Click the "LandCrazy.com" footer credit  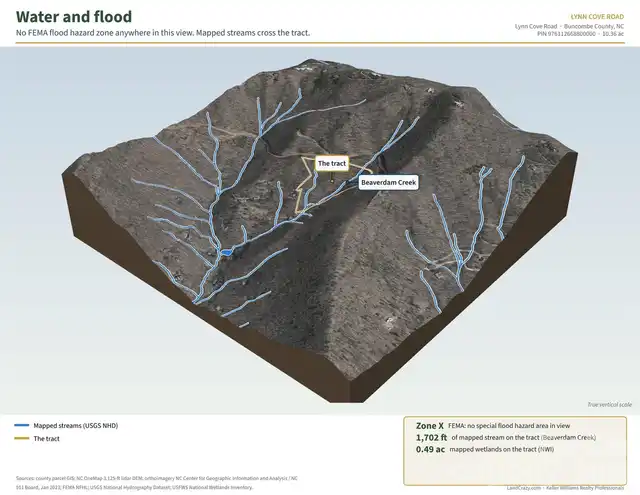[x=565, y=488]
